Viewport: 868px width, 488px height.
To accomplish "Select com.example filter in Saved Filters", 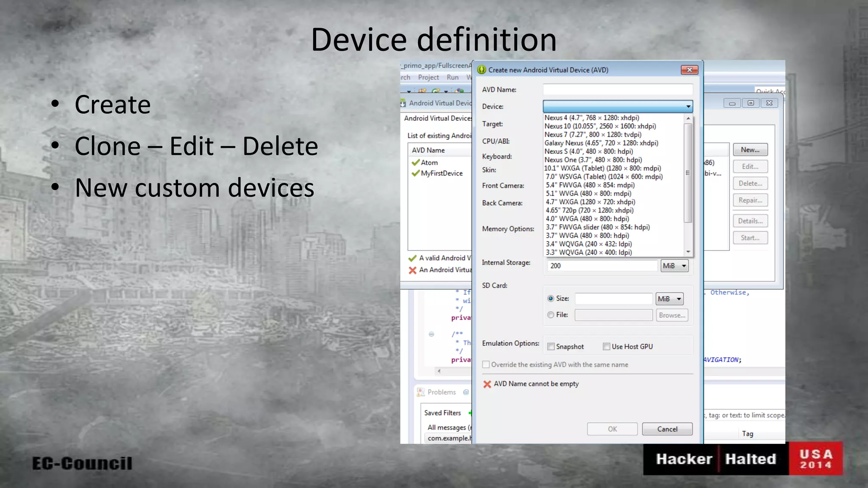I will pyautogui.click(x=449, y=438).
